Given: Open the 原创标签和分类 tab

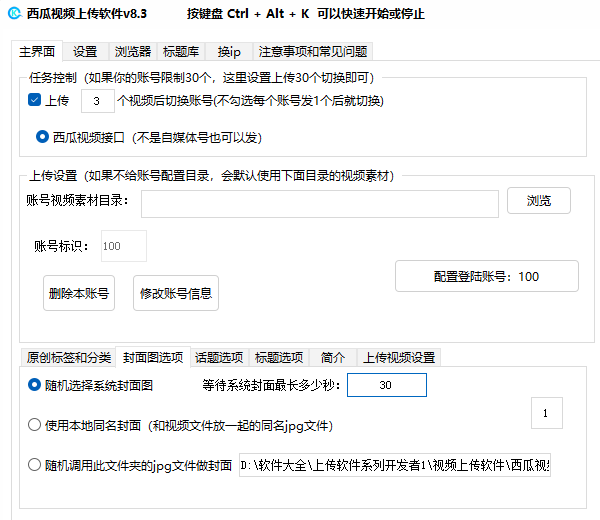Looking at the screenshot, I should pos(68,357).
